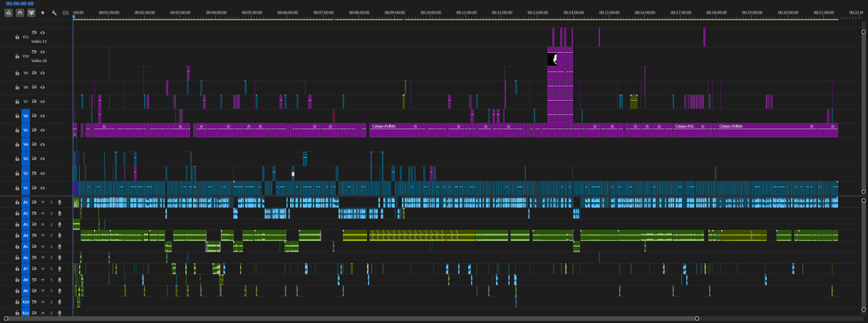
Task: Solo audio track A11 with S
Action: [x=51, y=312]
